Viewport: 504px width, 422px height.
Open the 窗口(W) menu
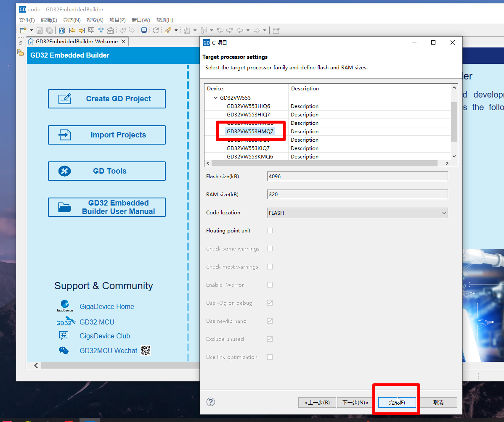[141, 20]
